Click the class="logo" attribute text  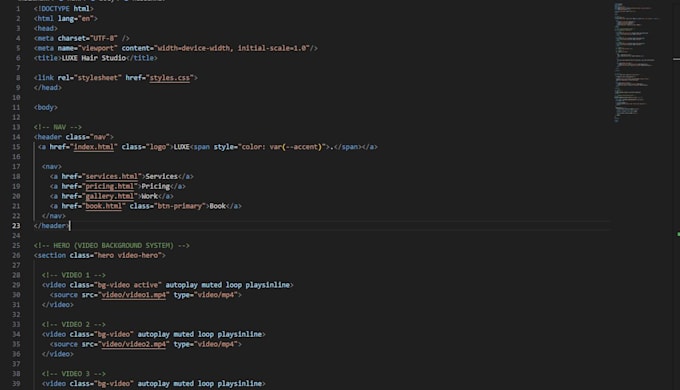coord(146,147)
